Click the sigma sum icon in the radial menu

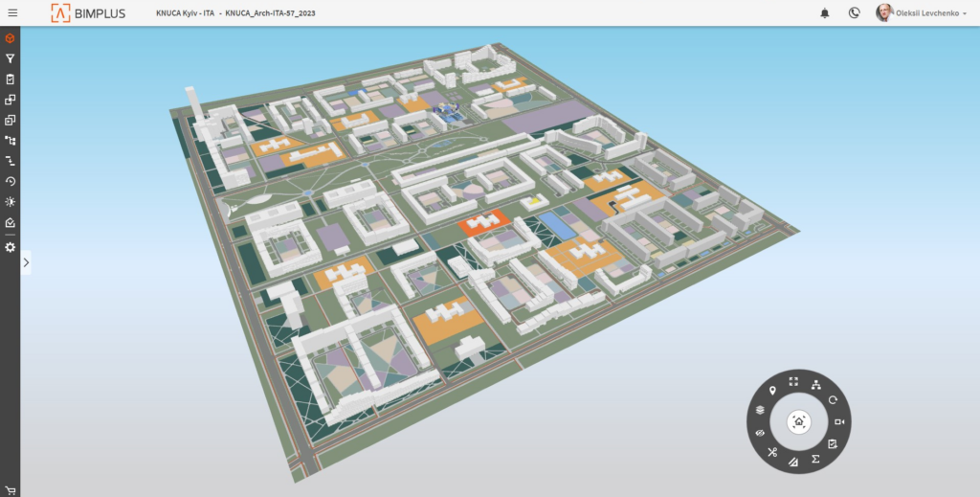pos(815,459)
